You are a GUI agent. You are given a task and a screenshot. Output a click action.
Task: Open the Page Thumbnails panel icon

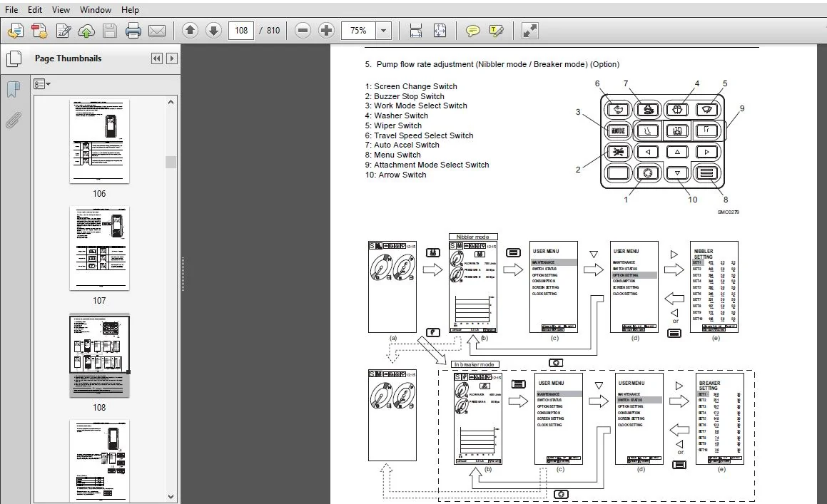coord(14,58)
